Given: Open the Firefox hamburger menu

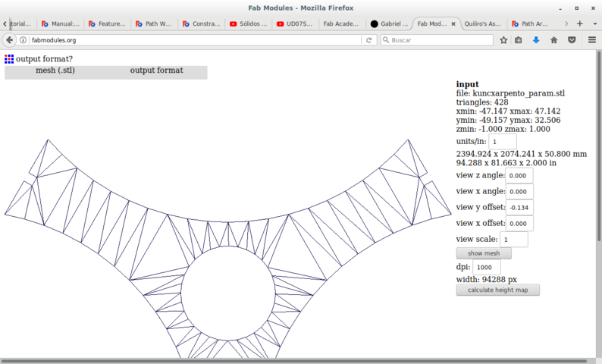Looking at the screenshot, I should 592,40.
